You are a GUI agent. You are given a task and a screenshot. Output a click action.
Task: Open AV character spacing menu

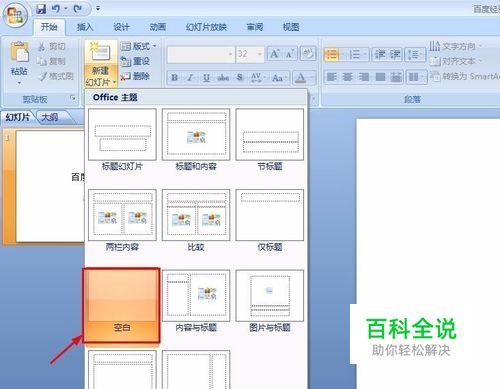(x=257, y=78)
